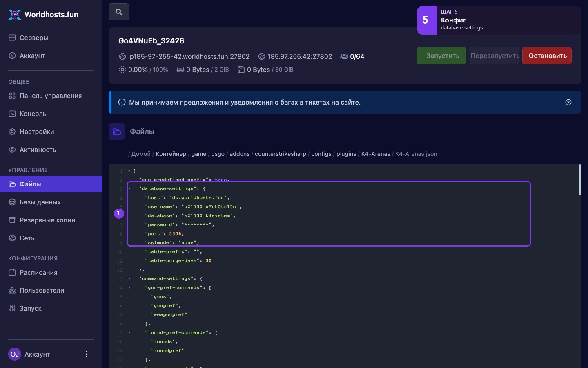The width and height of the screenshot is (588, 368).
Task: Click the editor vertical scrollbar thumb
Action: point(580,180)
